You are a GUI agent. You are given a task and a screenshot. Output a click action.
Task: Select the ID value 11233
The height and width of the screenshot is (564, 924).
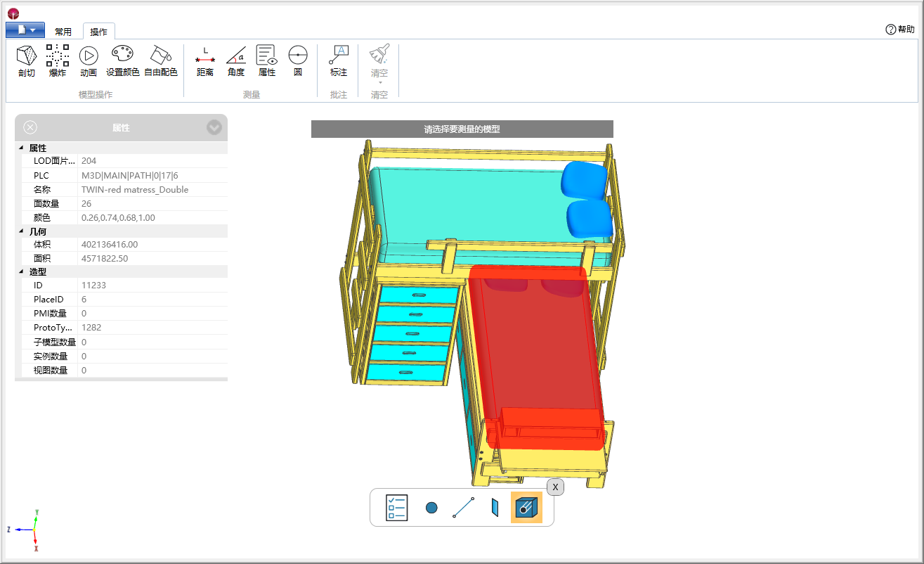point(93,285)
